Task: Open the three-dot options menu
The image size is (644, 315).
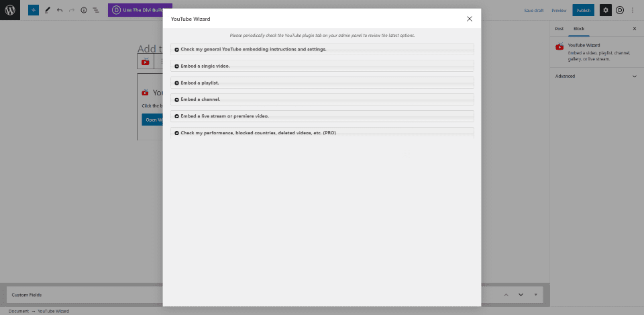Action: coord(633,10)
